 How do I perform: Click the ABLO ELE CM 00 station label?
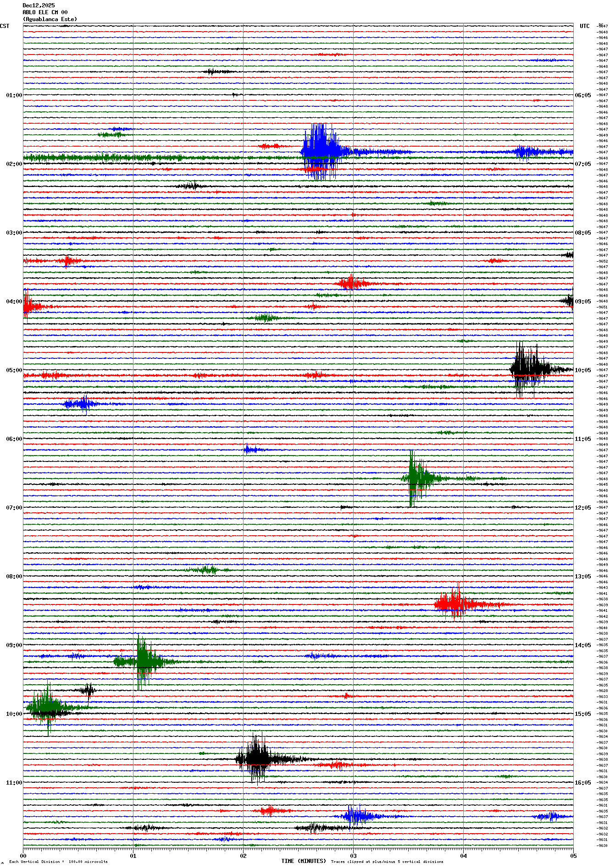(45, 12)
